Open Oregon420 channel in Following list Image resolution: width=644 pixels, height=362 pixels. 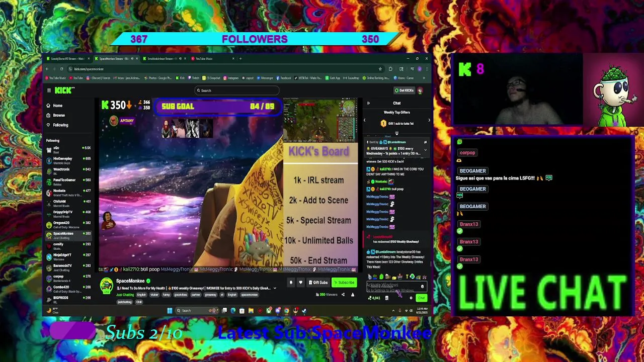68,224
